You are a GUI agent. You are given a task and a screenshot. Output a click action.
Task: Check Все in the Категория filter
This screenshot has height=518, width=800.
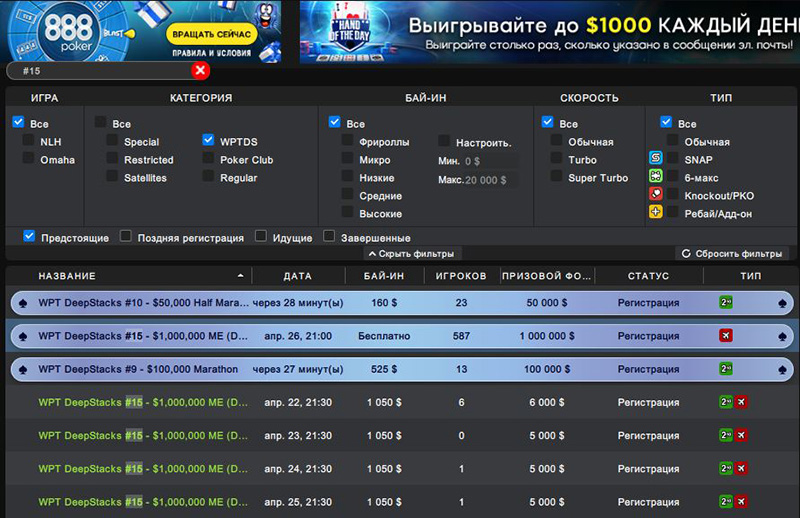click(101, 122)
